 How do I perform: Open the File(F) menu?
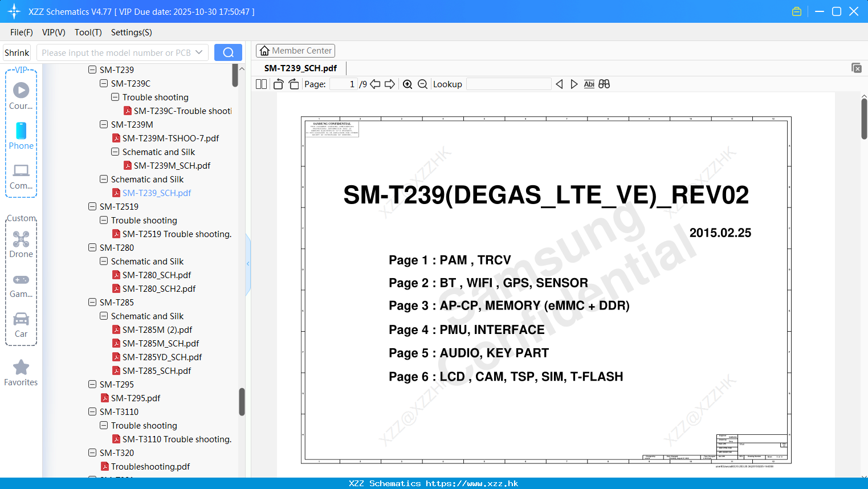[22, 32]
